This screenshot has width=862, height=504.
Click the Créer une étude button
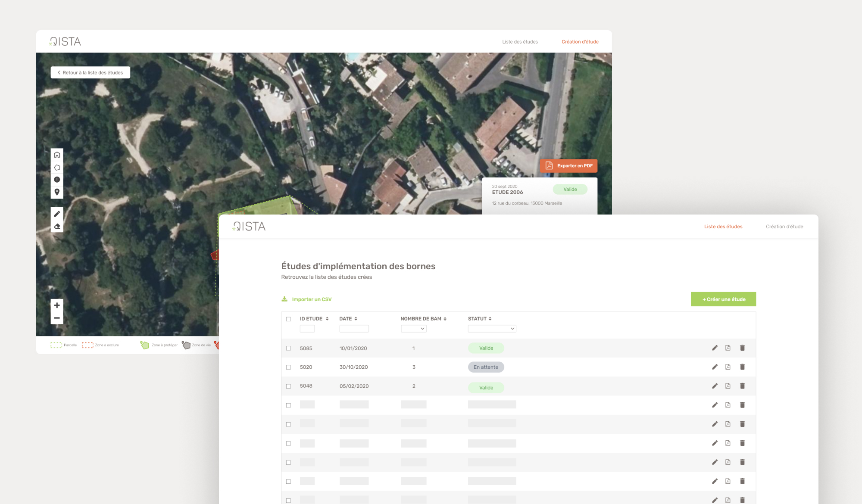point(723,299)
